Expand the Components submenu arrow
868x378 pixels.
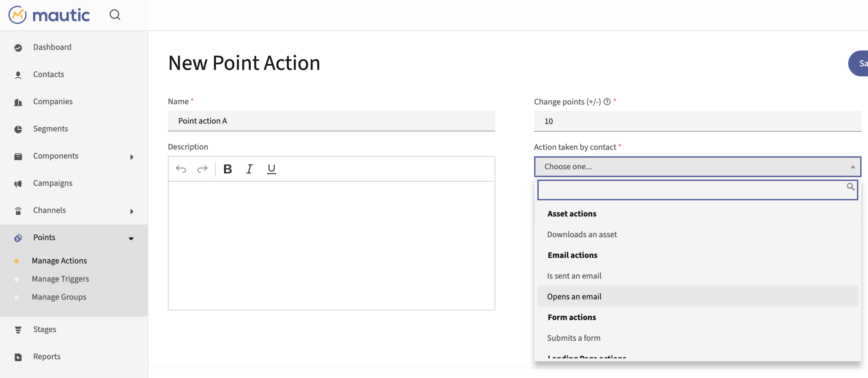click(x=132, y=157)
